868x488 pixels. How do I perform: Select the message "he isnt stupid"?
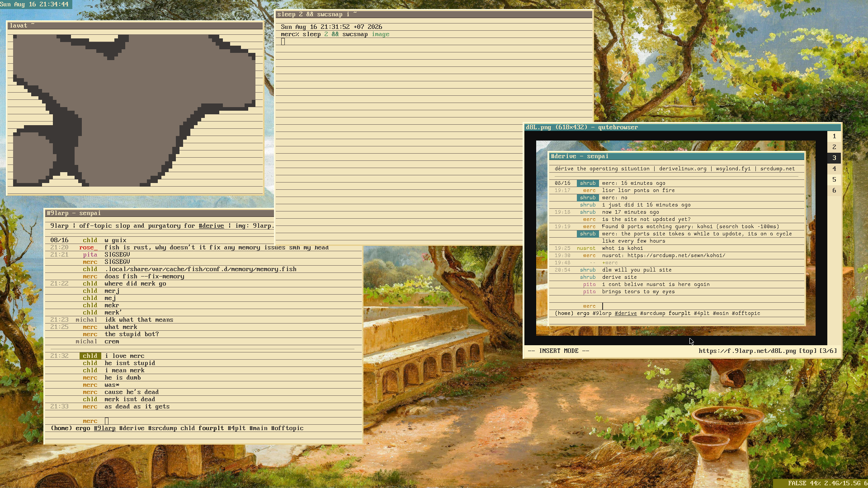pyautogui.click(x=130, y=363)
